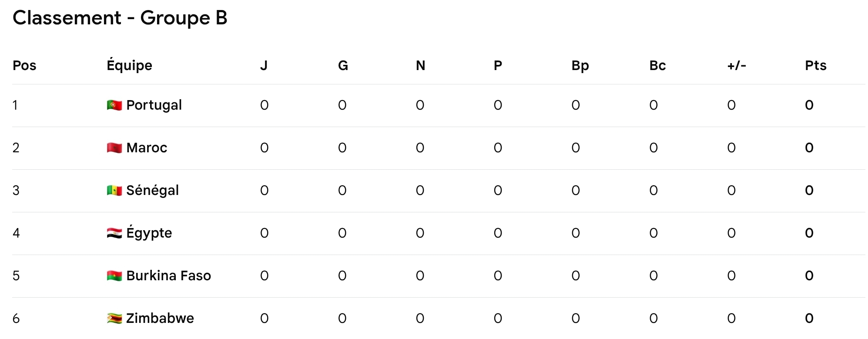868x339 pixels.
Task: Click the Équipe column header
Action: [129, 65]
